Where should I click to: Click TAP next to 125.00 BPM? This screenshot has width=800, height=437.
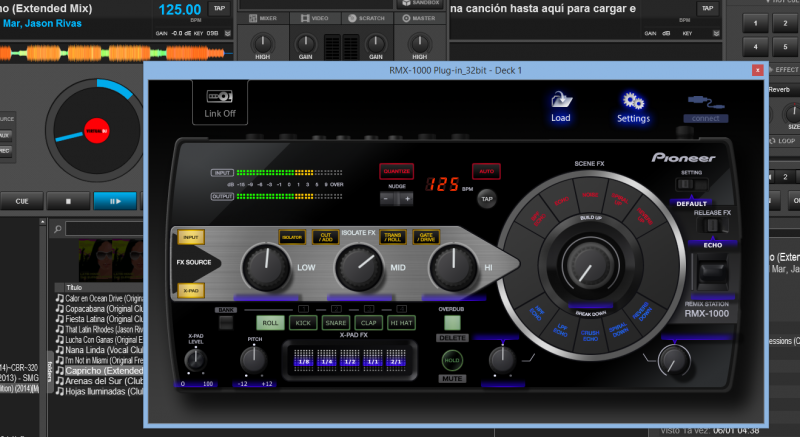[219, 8]
